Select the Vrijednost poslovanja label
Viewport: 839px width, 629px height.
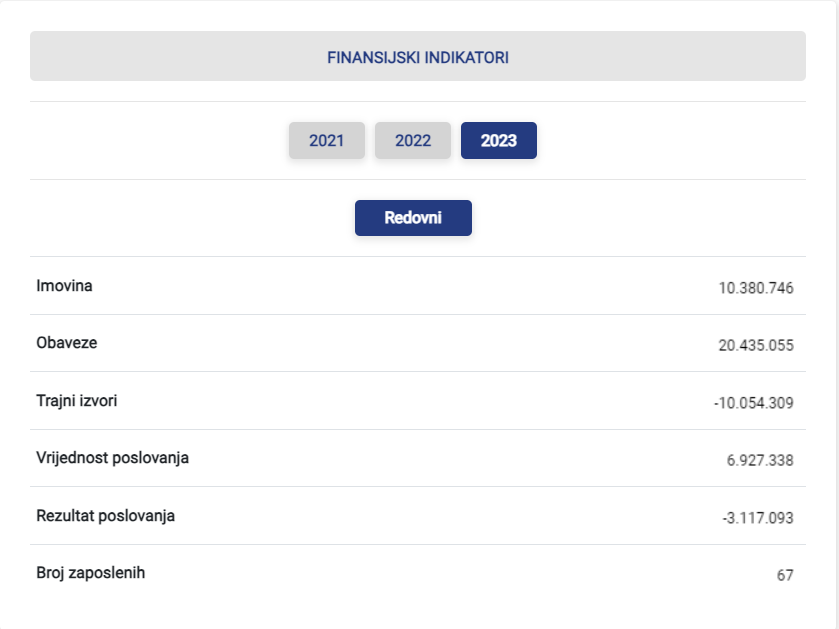pos(112,458)
